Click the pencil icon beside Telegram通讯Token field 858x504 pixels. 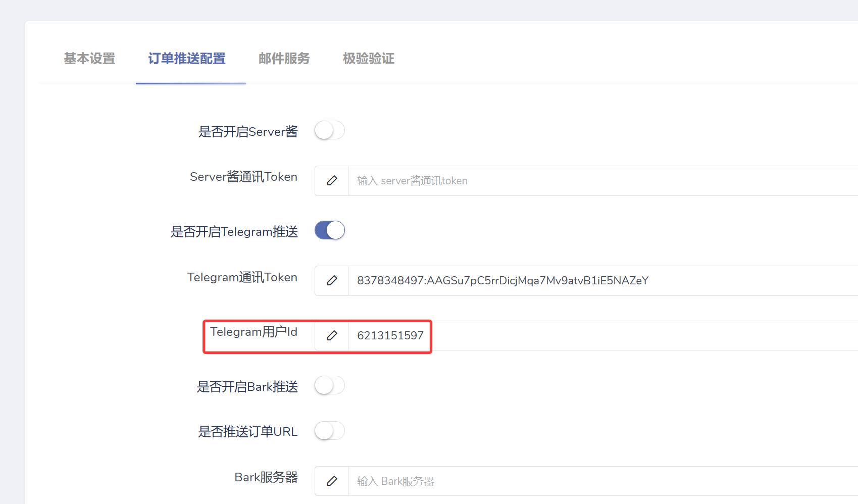point(332,281)
